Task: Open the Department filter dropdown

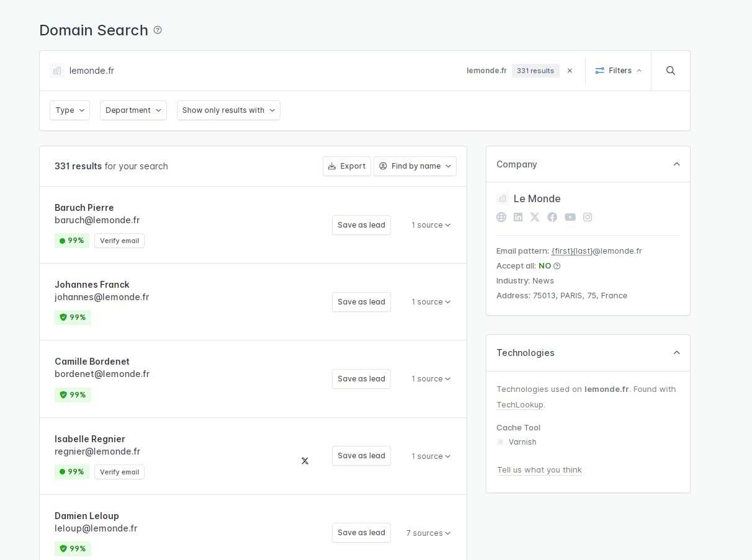Action: [133, 110]
